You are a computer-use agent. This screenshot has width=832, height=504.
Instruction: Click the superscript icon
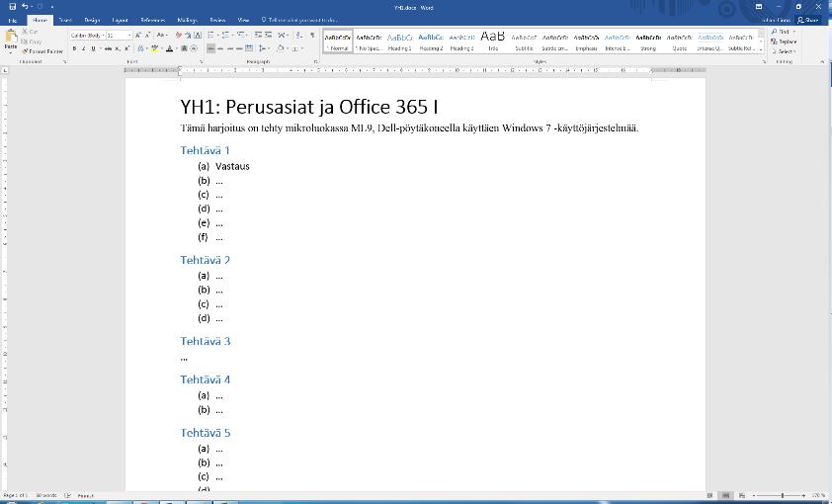point(126,48)
